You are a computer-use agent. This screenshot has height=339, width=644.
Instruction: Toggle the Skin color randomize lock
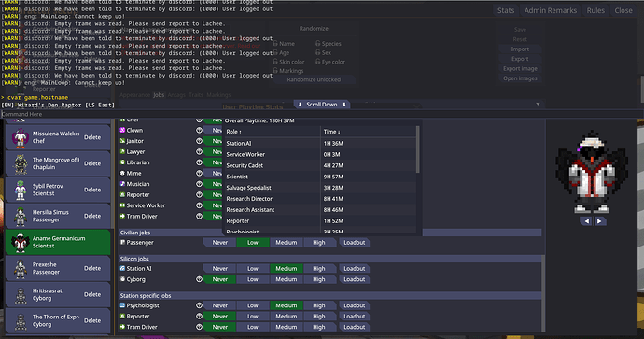pyautogui.click(x=275, y=62)
